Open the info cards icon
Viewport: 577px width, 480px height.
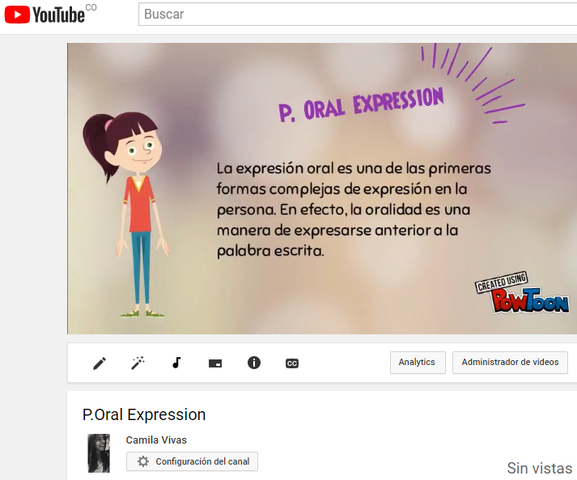tap(254, 363)
